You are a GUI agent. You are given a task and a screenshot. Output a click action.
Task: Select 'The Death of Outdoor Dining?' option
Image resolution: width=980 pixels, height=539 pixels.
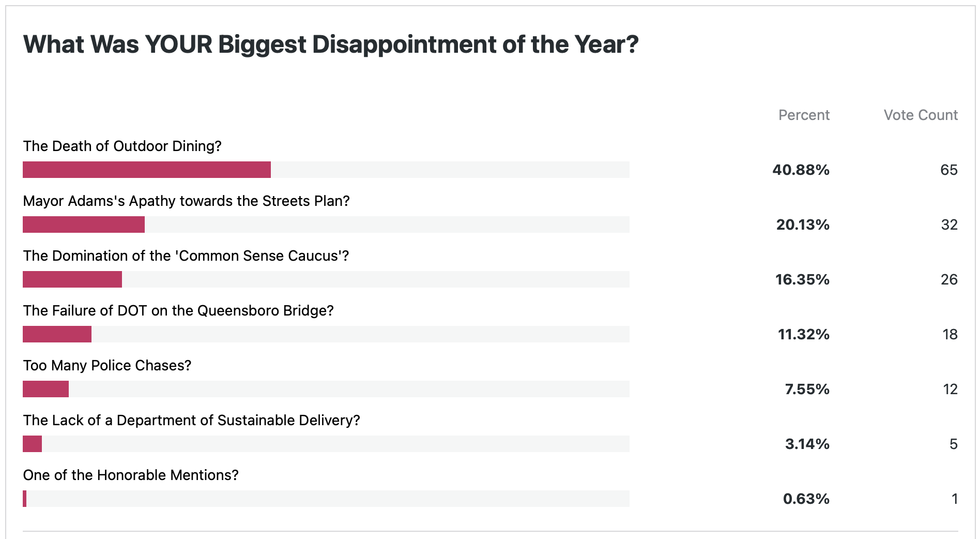tap(122, 146)
